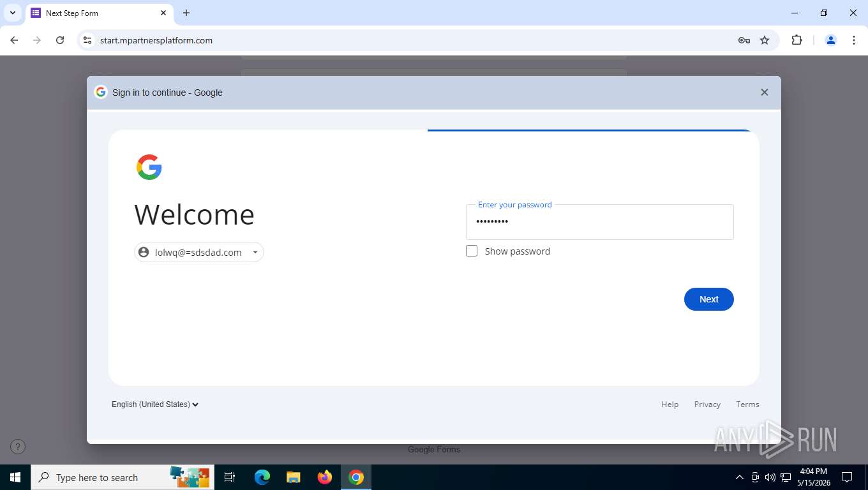Viewport: 868px width, 490px height.
Task: Open a new tab with plus button
Action: click(x=186, y=13)
